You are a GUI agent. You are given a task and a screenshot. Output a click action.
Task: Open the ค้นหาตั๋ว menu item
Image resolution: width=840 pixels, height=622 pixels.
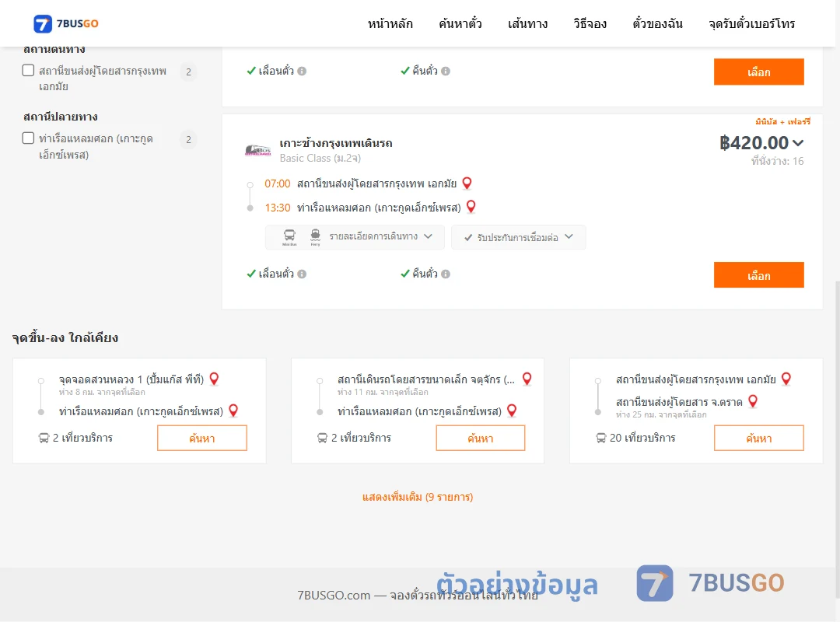[x=460, y=23]
